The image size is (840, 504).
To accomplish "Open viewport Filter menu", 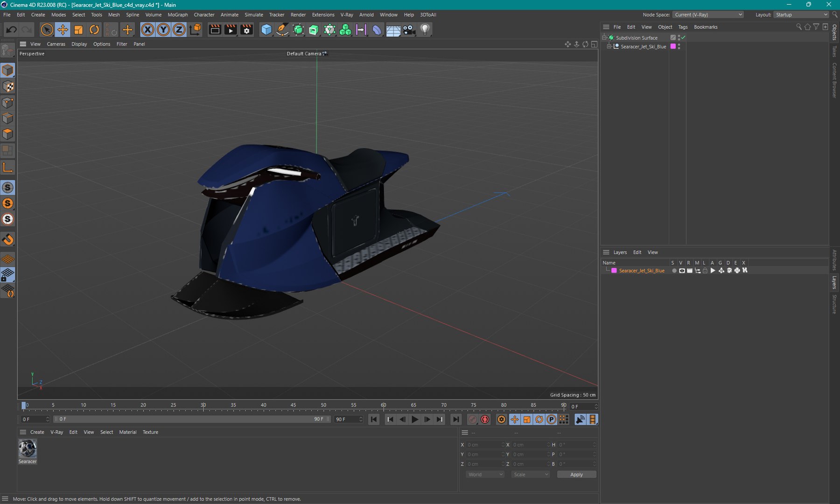I will click(x=122, y=44).
